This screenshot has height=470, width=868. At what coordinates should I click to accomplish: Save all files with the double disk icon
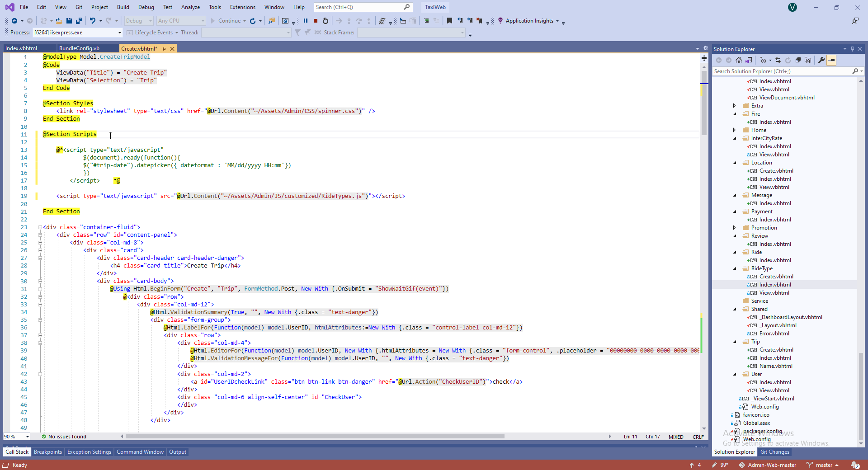coord(79,21)
